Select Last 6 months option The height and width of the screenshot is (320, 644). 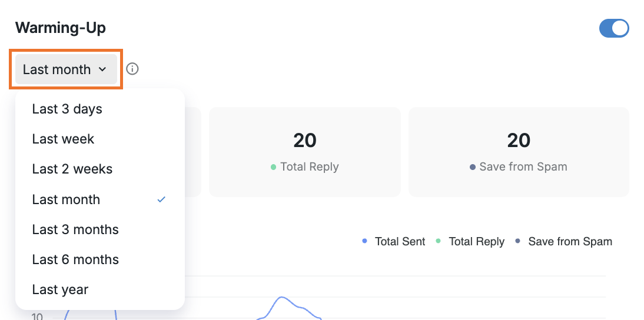(x=75, y=259)
